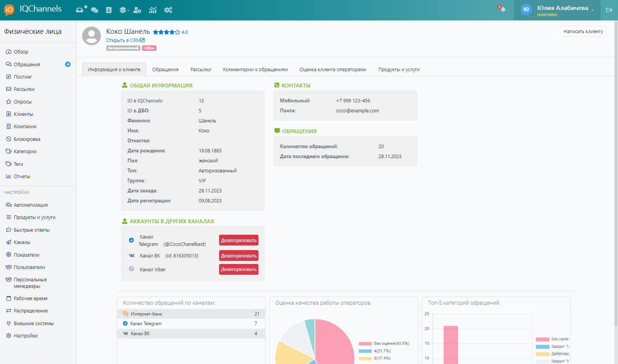Expand the layers icon dropdown in top bar
Image resolution: width=618 pixels, height=364 pixels.
coord(124,10)
